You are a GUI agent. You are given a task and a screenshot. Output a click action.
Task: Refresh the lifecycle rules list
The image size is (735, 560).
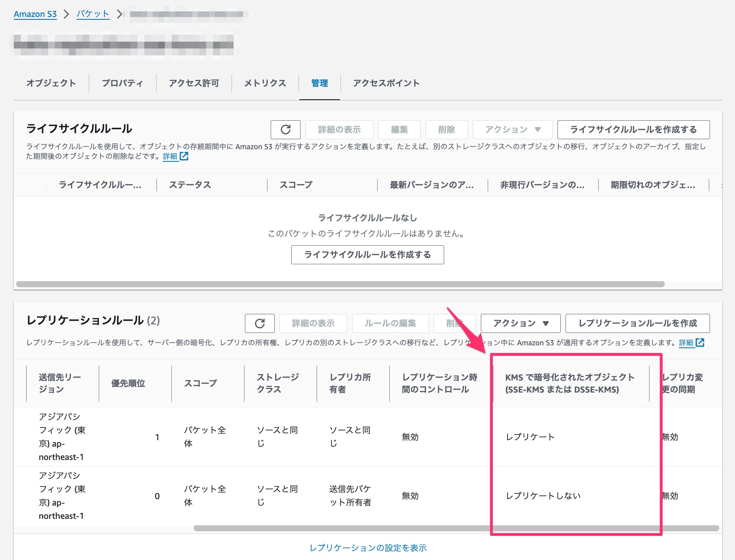tap(286, 130)
